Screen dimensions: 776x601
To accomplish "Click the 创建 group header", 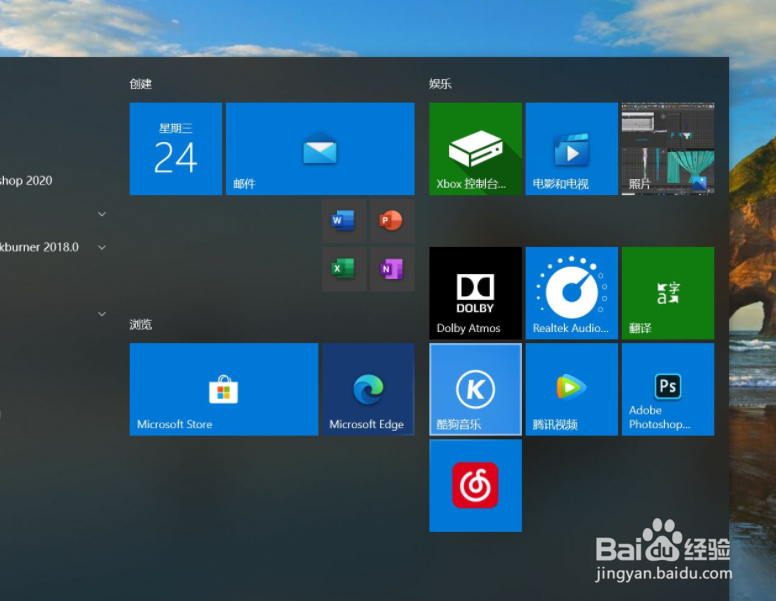I will coord(141,84).
